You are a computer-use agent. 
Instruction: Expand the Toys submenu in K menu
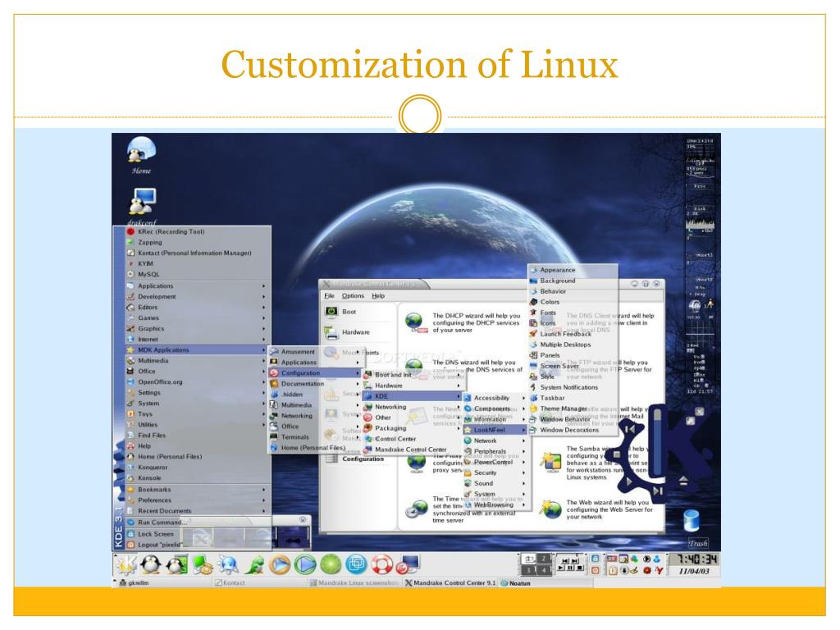(x=195, y=414)
